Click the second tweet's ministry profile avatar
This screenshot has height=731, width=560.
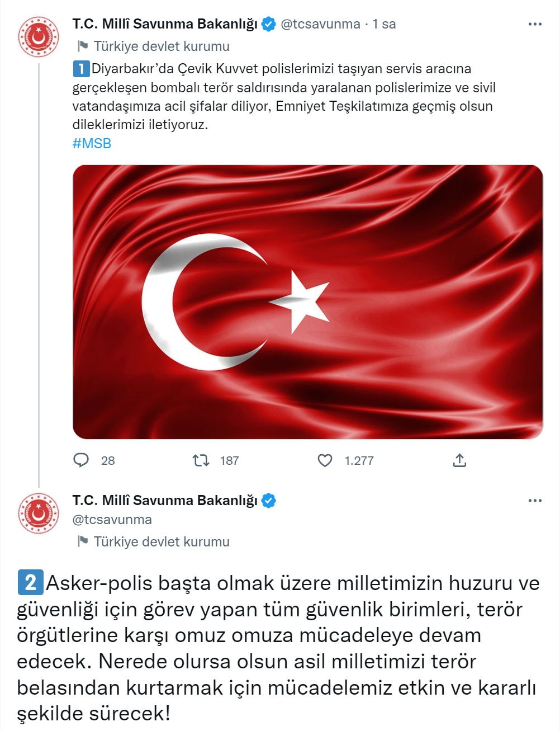[x=39, y=513]
